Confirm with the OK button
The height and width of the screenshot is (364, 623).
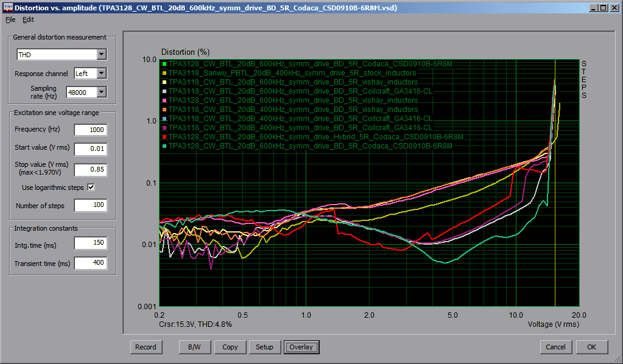point(591,347)
